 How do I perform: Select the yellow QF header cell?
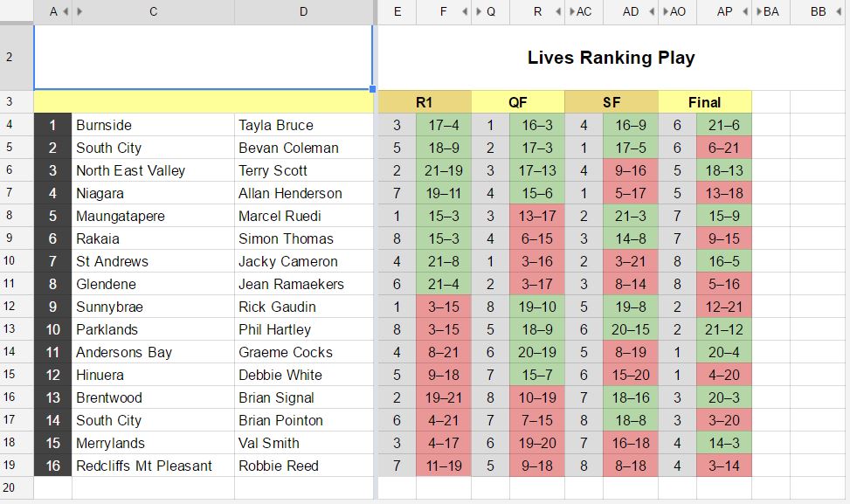(517, 101)
